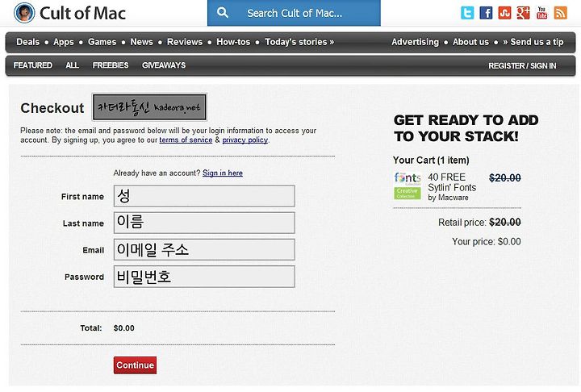Focus the Password input field
This screenshot has height=392, width=581.
pos(204,277)
